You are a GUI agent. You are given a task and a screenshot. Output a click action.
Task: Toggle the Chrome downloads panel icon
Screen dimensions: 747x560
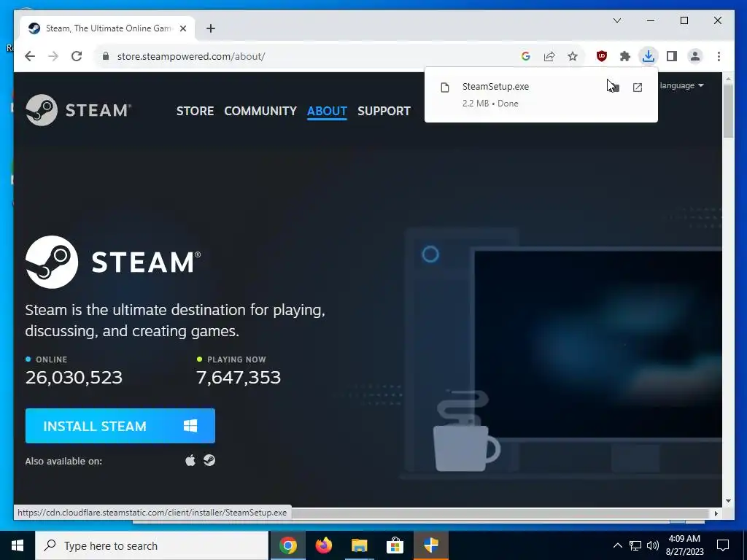(649, 56)
